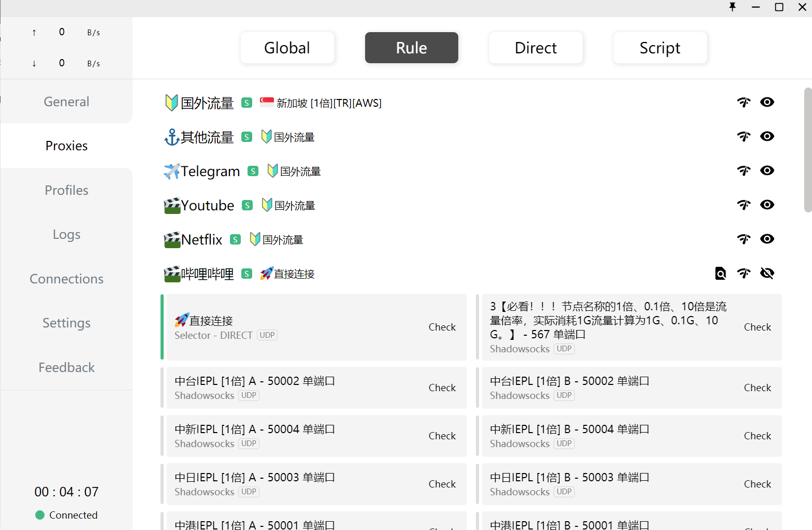Run latency test for 国外流量 group
The height and width of the screenshot is (530, 812).
tap(744, 102)
